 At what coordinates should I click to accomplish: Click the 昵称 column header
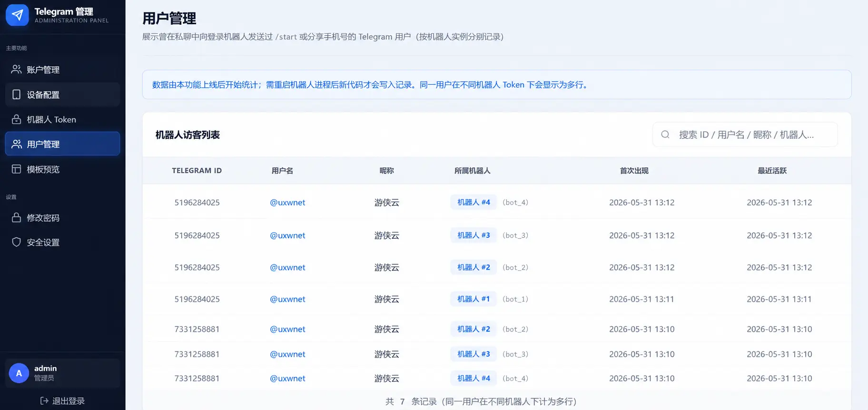coord(386,170)
